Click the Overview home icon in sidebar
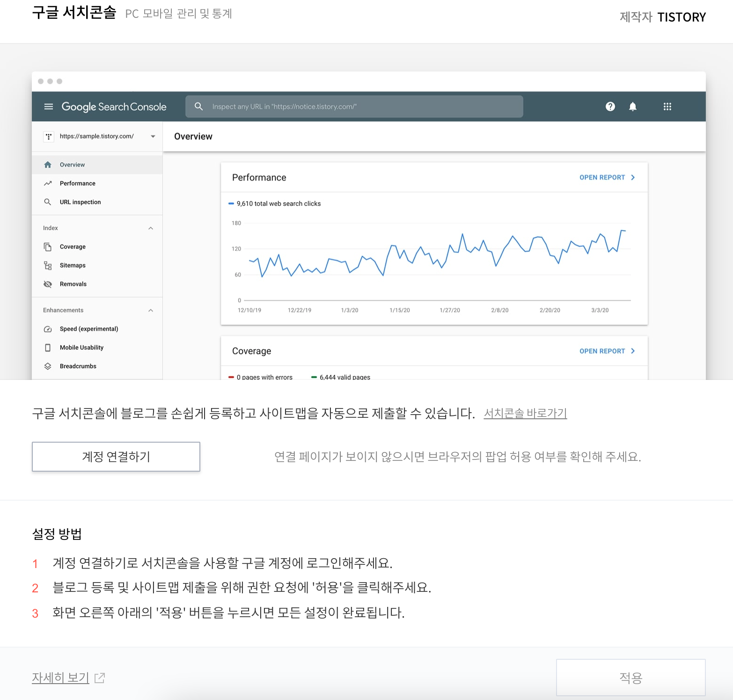This screenshot has height=700, width=733. [x=48, y=165]
